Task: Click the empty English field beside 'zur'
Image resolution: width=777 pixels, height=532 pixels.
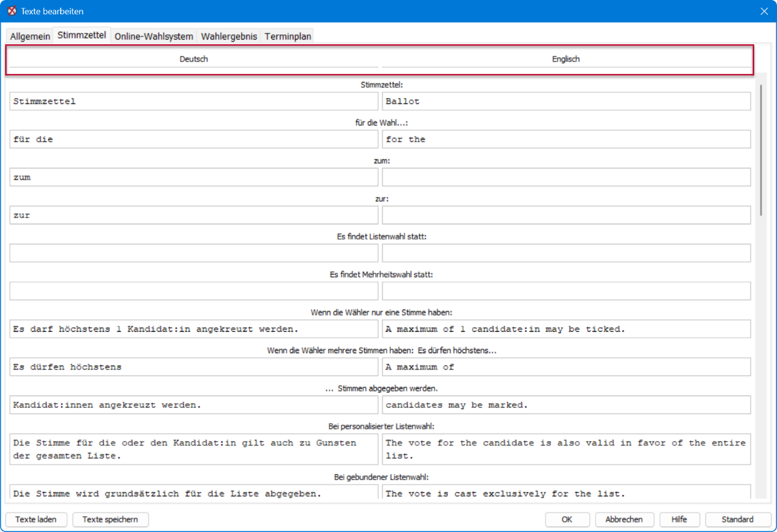Action: pyautogui.click(x=566, y=215)
